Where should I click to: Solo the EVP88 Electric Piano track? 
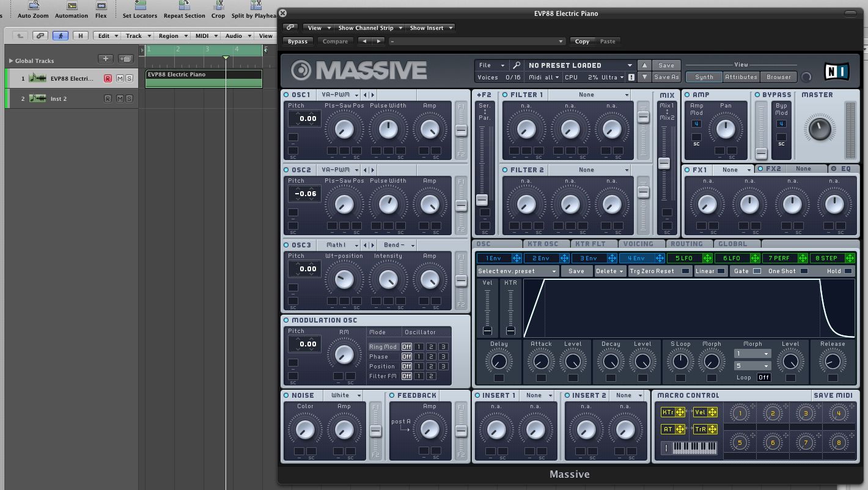(129, 78)
